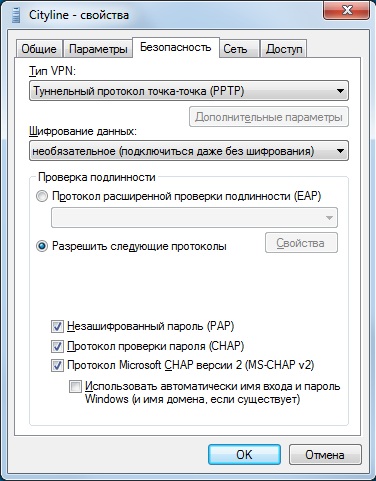
Task: Uncheck Незашифрованный пароль (PAP)
Action: (x=57, y=326)
